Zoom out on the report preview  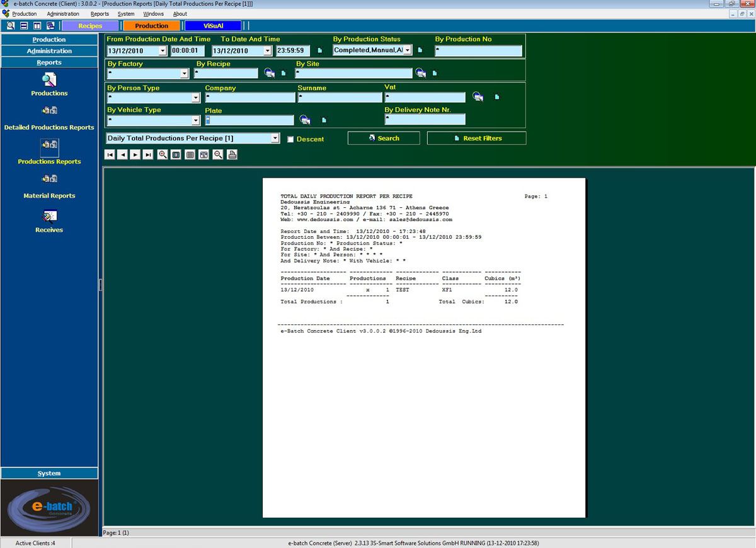tap(218, 154)
